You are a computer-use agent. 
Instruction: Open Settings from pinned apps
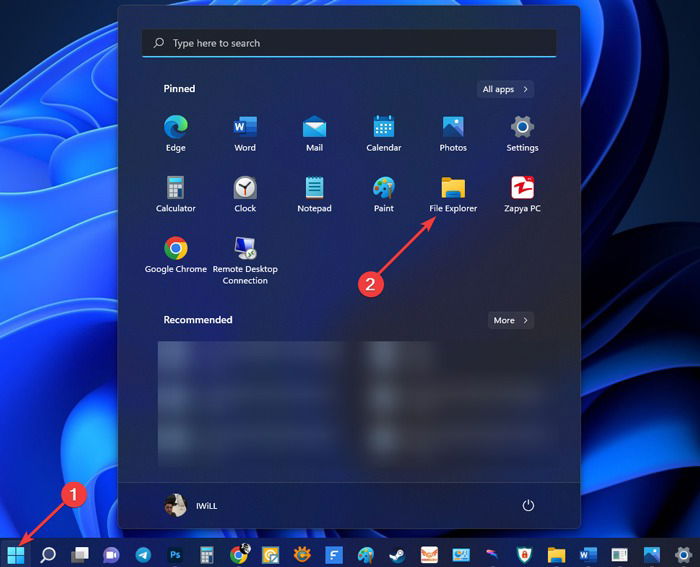tap(522, 133)
